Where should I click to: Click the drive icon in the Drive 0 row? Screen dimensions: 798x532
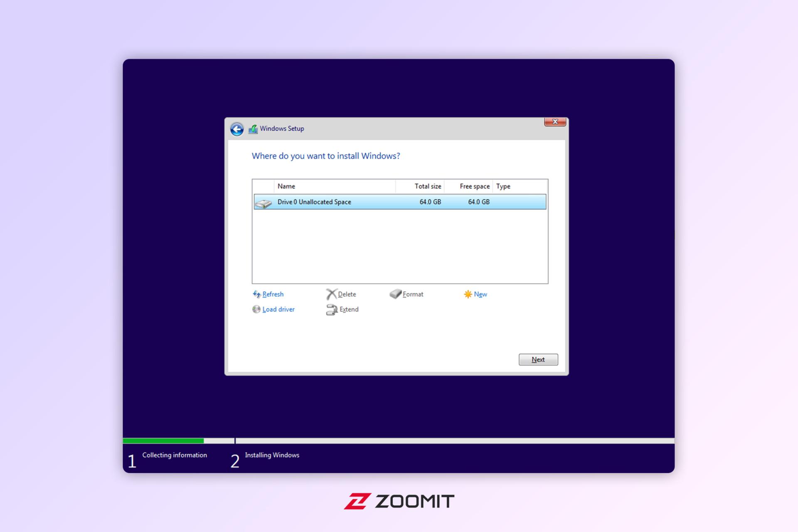264,203
